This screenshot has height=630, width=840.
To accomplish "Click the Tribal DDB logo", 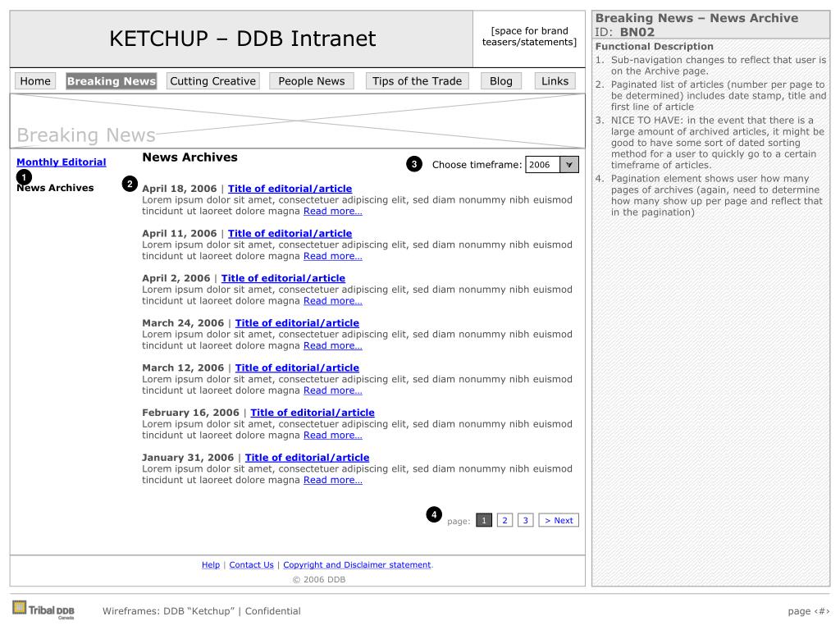I will 43,609.
